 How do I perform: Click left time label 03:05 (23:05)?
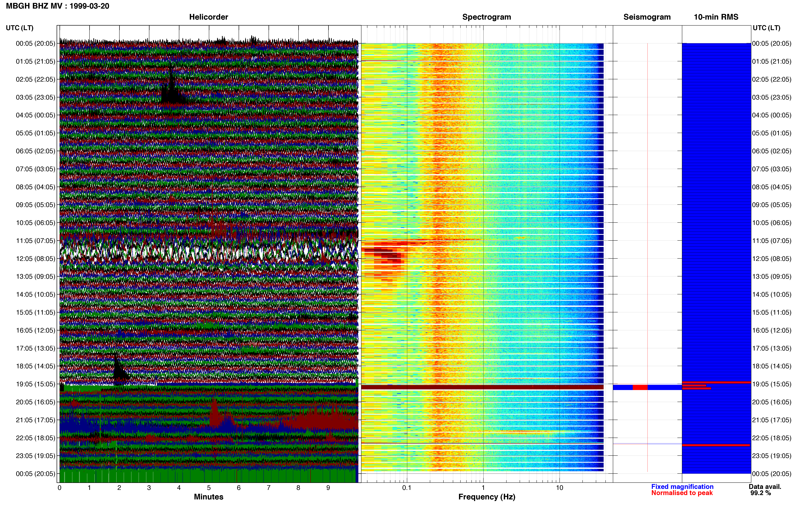36,97
